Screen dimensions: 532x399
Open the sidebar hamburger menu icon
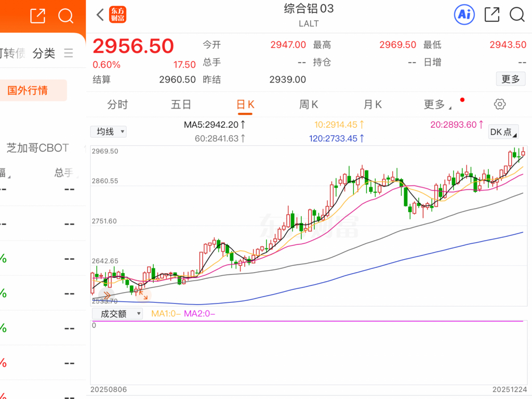(x=68, y=53)
